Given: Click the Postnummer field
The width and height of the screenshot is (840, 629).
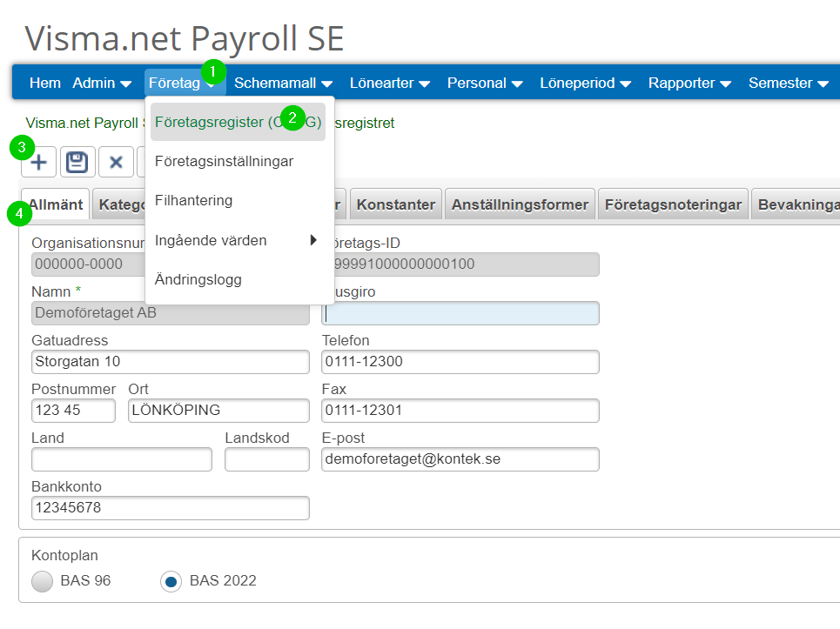Looking at the screenshot, I should coord(73,411).
